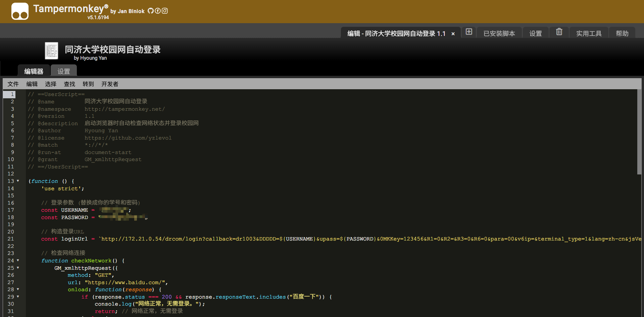
Task: Click the GM_xmlhttpRequest grant value on line 10
Action: [113, 159]
